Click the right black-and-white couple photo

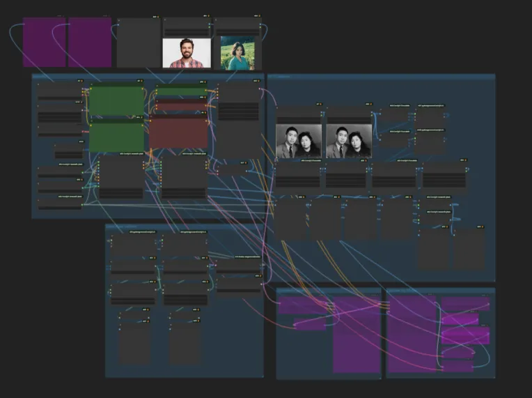click(x=348, y=141)
